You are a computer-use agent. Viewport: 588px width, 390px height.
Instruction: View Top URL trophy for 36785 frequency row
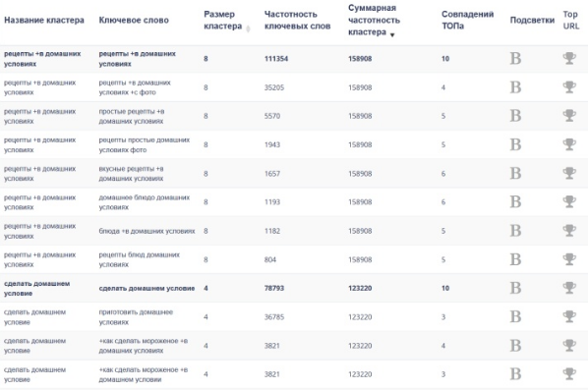click(x=569, y=316)
